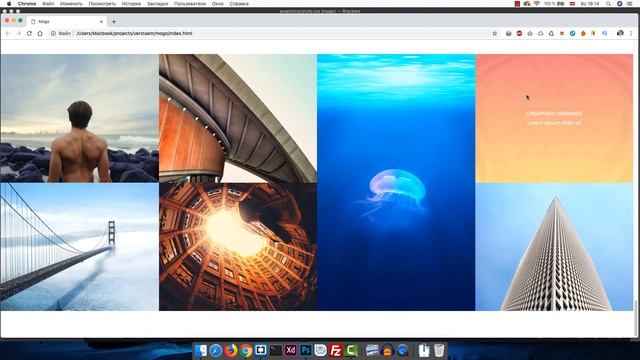This screenshot has height=360, width=640.
Task: Reload the Mogo page
Action: click(x=29, y=33)
